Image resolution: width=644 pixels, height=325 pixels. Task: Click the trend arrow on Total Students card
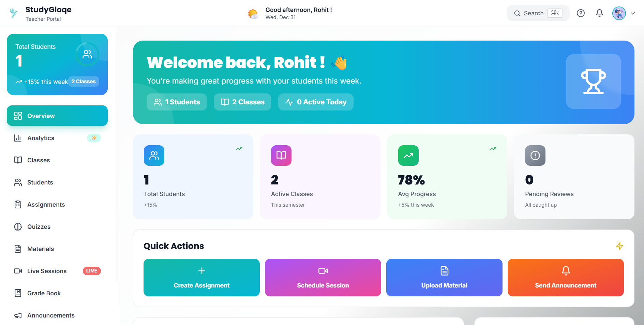coord(239,149)
